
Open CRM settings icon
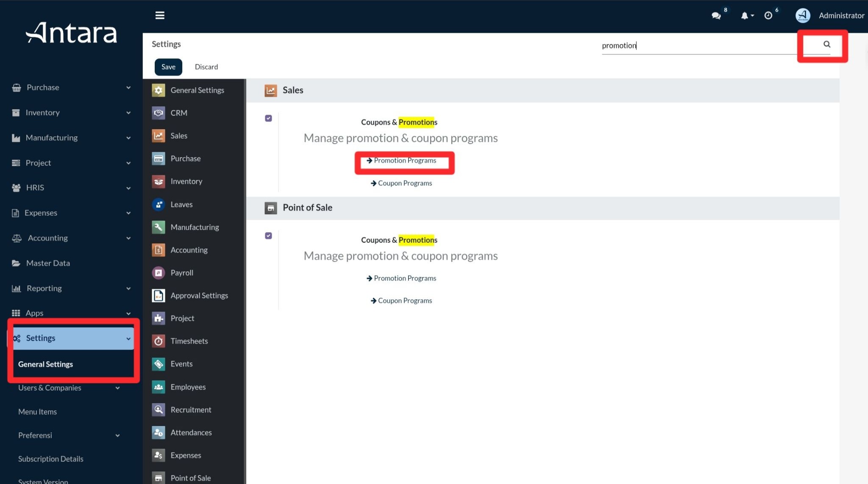click(x=159, y=113)
